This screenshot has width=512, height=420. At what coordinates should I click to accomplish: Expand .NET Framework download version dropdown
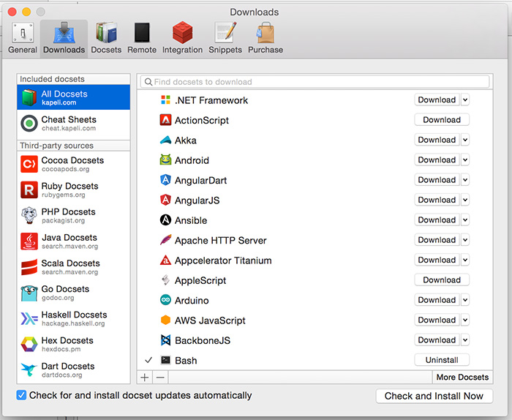point(465,100)
